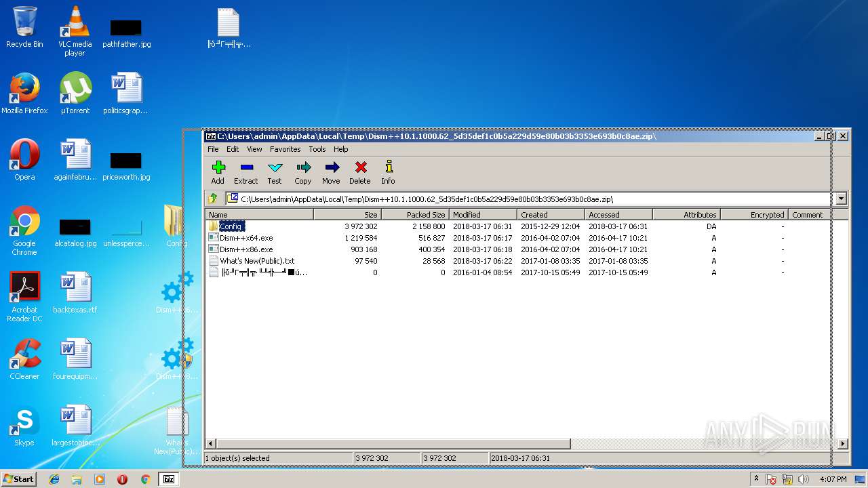Viewport: 868px width, 488px height.
Task: Select the Dism++x64.exe file
Action: [x=246, y=238]
